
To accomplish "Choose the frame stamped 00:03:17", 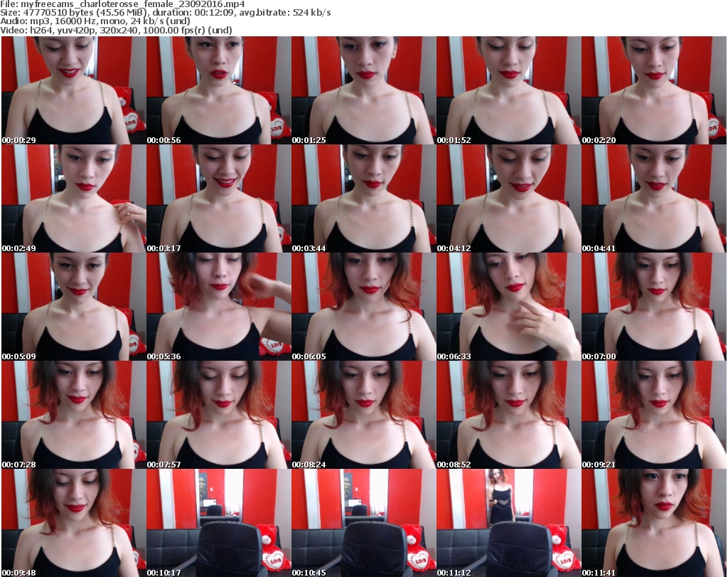I will [219, 198].
